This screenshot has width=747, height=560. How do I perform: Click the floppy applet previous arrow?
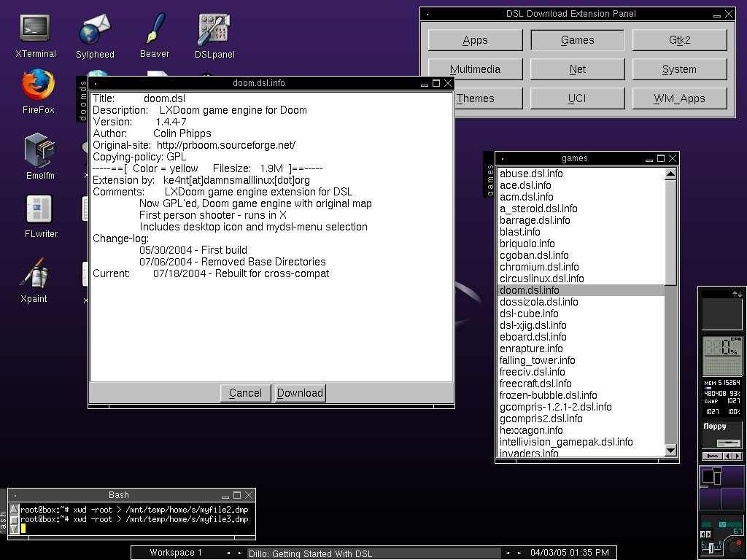[727, 456]
